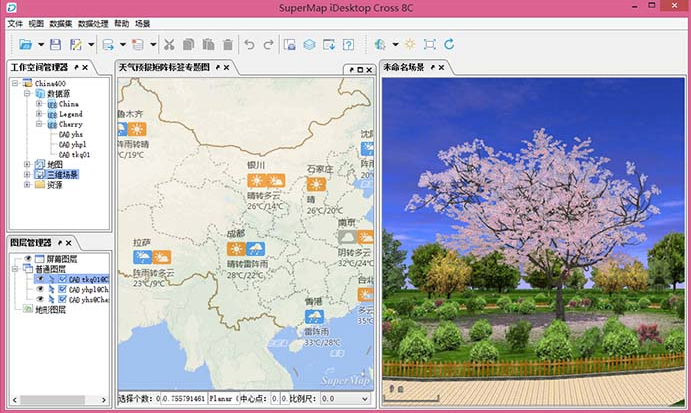Screen dimensions: 691x413
Task: Click the Cut scissors icon
Action: pyautogui.click(x=169, y=45)
